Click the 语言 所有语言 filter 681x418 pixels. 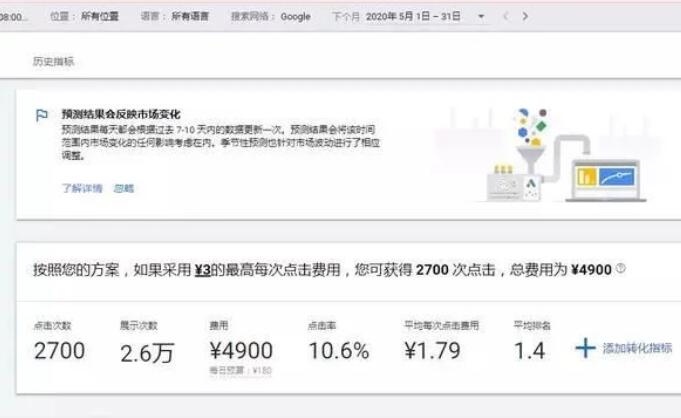coord(175,17)
